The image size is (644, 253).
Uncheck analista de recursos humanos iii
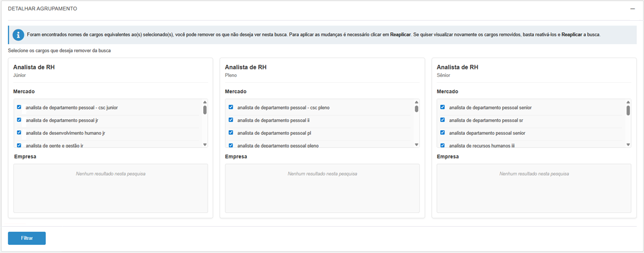click(442, 145)
